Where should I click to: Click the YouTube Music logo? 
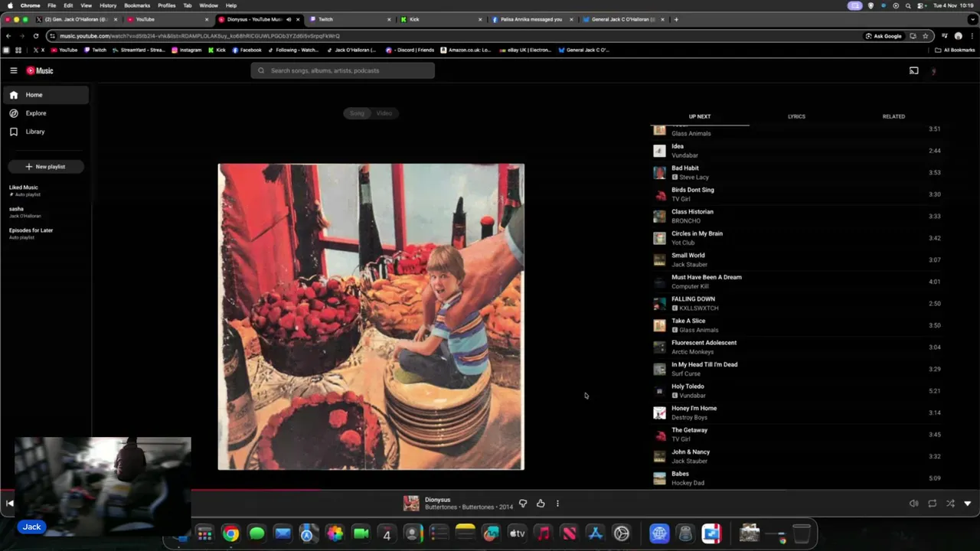click(40, 70)
